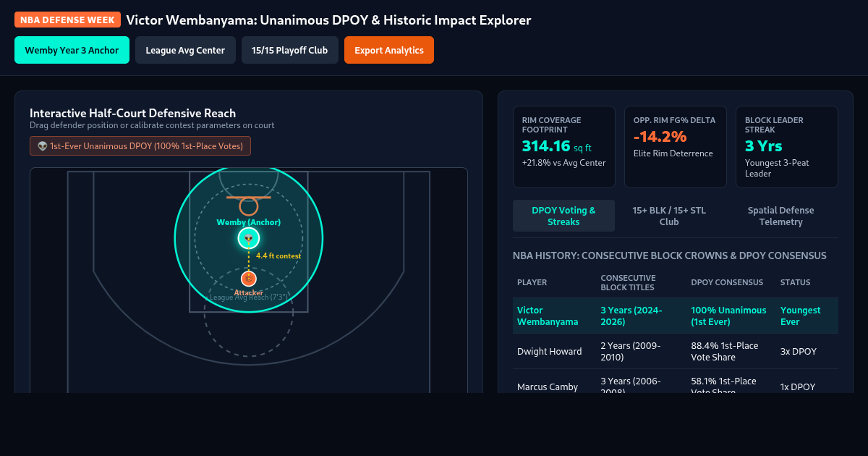Click the "314.16" rim coverage value
Image resolution: width=868 pixels, height=456 pixels.
pyautogui.click(x=546, y=146)
